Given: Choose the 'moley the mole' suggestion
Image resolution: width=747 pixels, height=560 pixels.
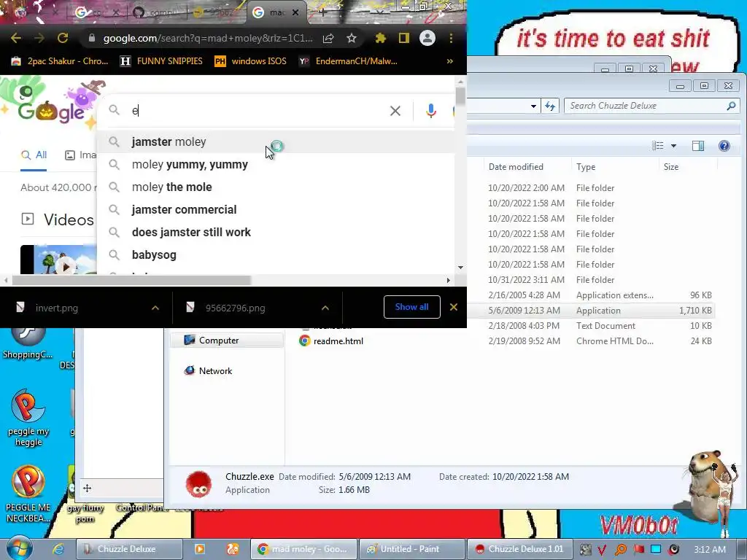Looking at the screenshot, I should click(x=275, y=187).
